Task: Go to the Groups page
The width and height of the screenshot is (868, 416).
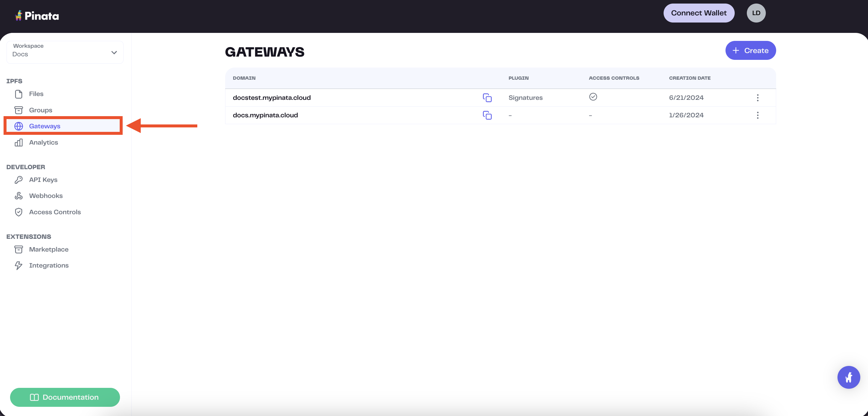Action: tap(40, 110)
